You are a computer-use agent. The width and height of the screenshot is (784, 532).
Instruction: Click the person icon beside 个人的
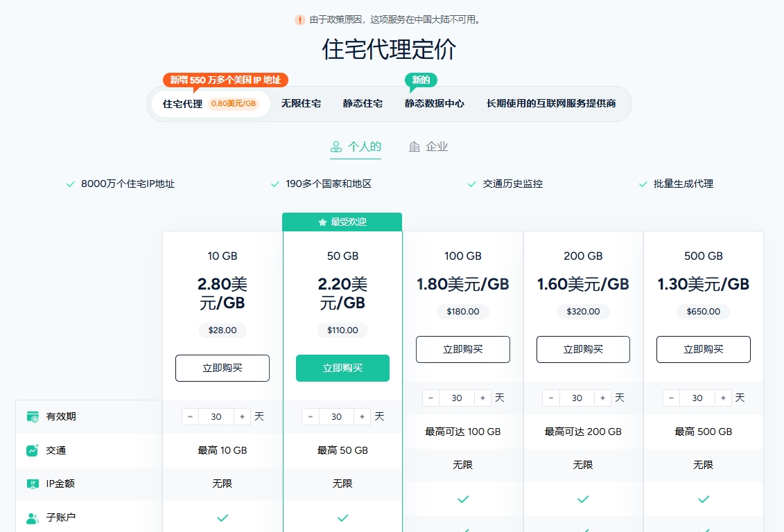(335, 147)
